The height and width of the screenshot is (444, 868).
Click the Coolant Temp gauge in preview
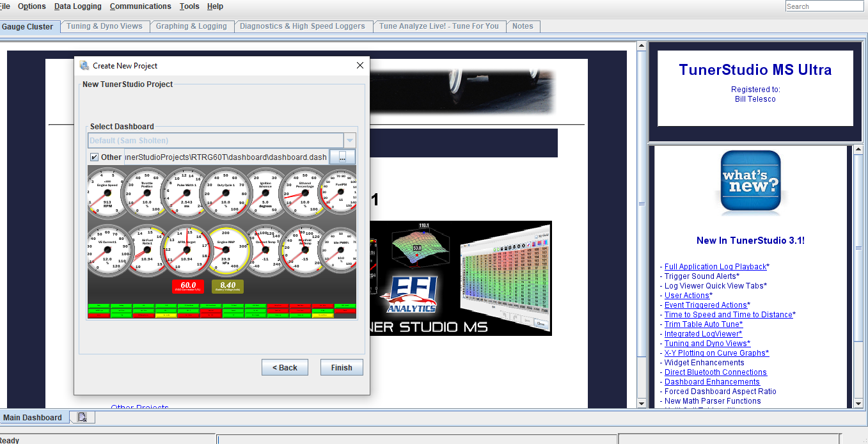265,250
